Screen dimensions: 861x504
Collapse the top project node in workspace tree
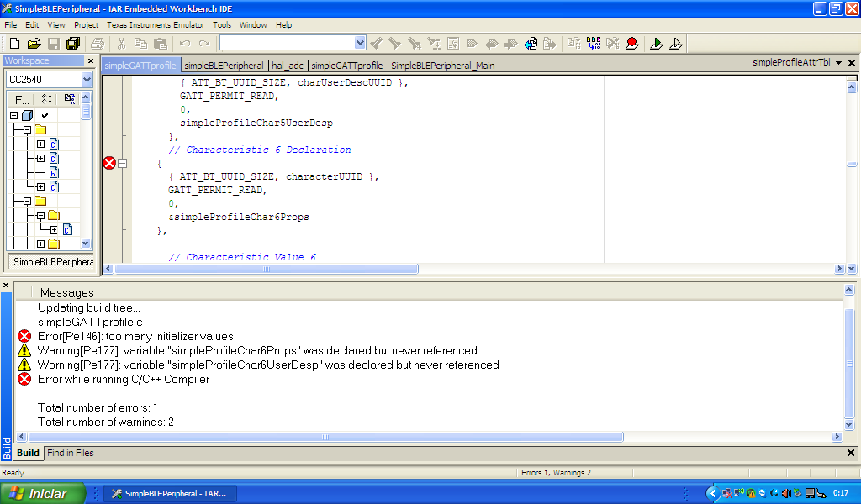coord(13,116)
